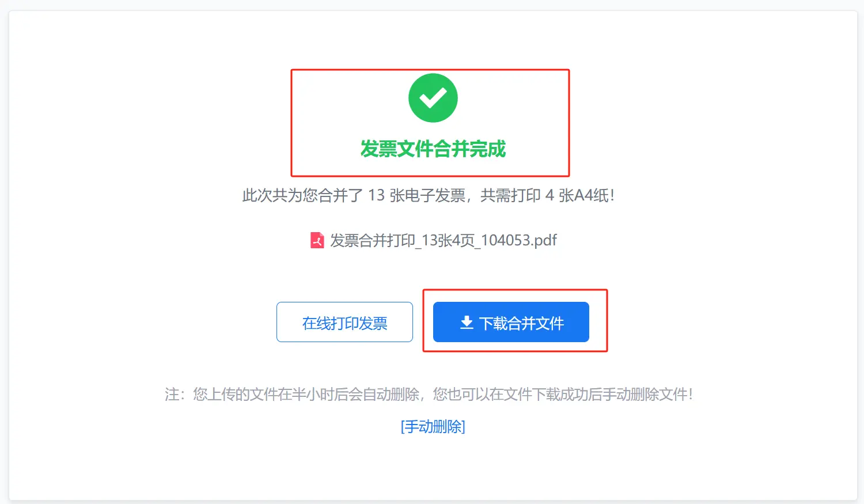
Task: Click the text label inside the 下载合并文件 button
Action: [522, 324]
